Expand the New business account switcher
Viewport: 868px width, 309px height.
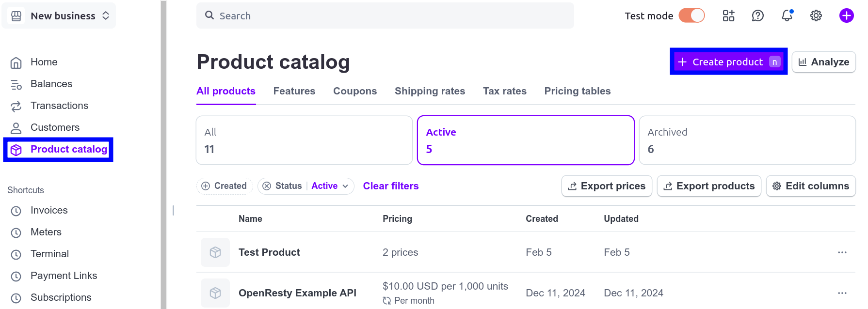(x=59, y=15)
